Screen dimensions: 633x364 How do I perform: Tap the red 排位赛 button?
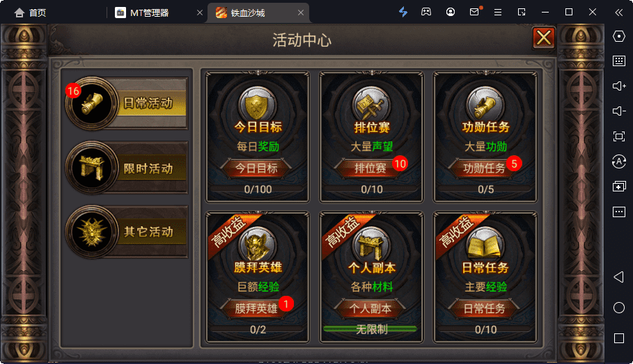[370, 168]
